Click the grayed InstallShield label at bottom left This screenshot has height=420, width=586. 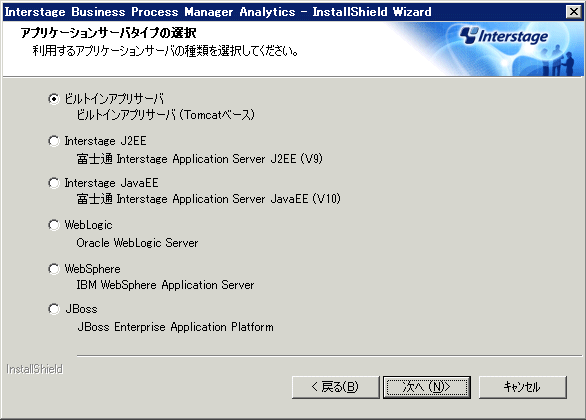34,369
